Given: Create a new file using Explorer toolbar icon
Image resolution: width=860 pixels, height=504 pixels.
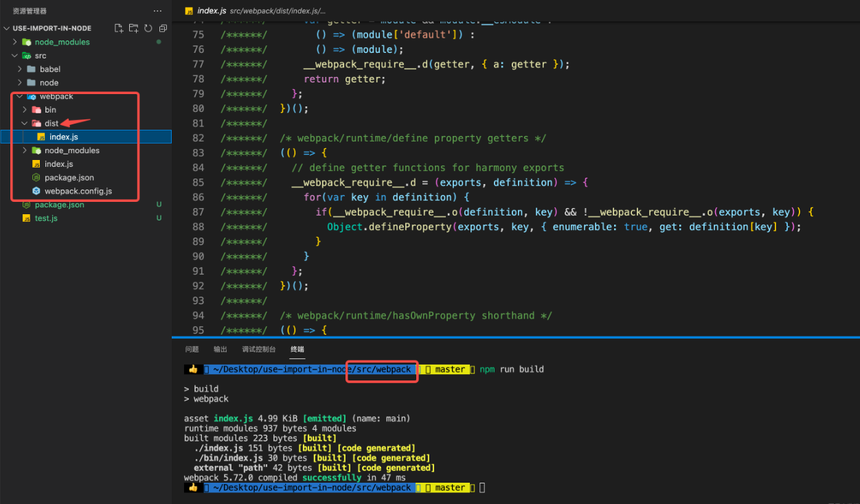Looking at the screenshot, I should coord(118,27).
